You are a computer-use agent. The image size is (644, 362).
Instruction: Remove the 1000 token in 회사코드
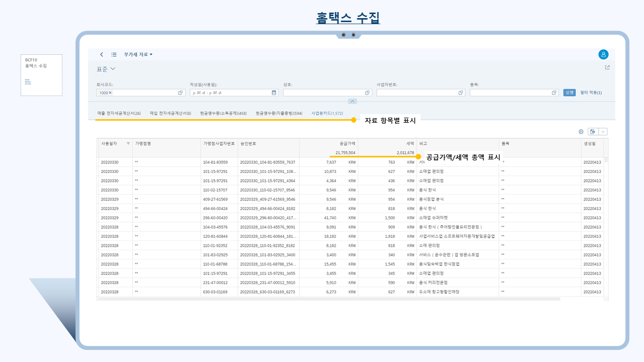[110, 93]
